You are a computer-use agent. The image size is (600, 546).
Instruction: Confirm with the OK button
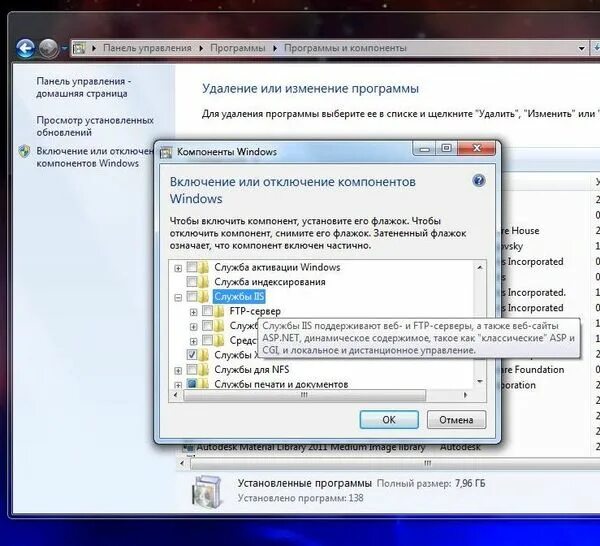coord(389,420)
